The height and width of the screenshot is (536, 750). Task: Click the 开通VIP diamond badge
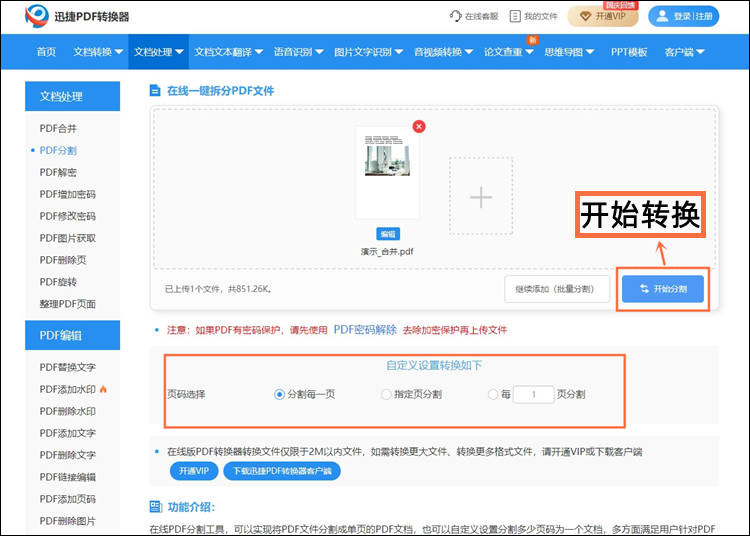[603, 16]
